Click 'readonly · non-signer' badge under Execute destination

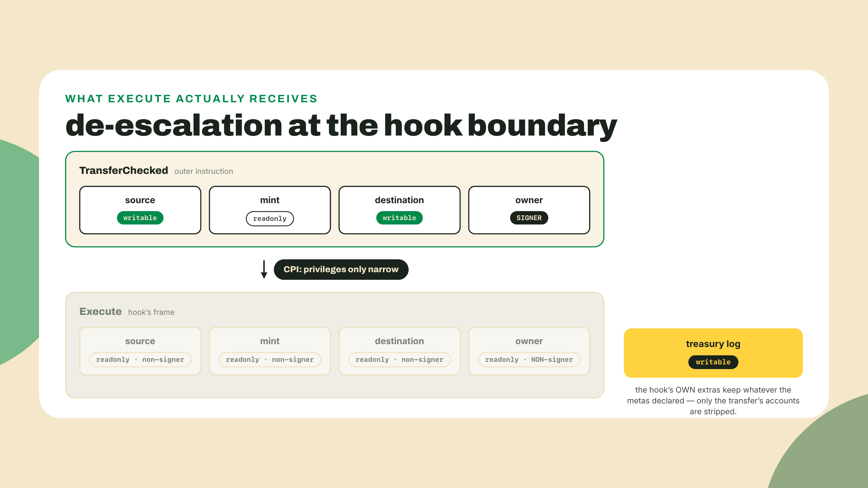click(400, 360)
